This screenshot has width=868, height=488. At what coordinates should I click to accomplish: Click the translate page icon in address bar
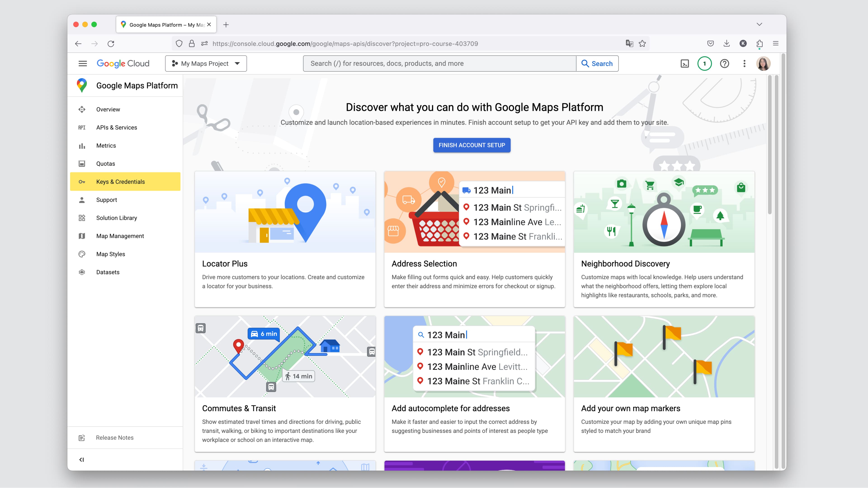coord(629,43)
